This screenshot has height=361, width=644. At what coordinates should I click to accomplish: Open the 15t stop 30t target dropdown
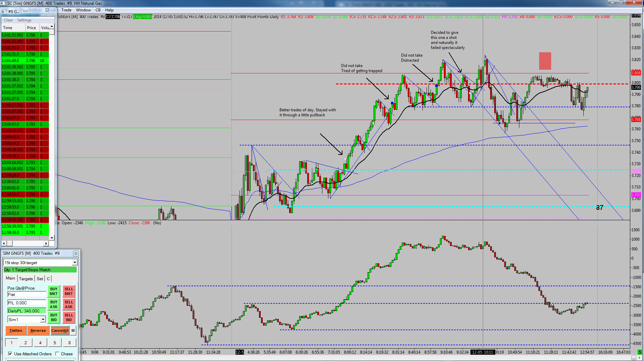point(75,262)
